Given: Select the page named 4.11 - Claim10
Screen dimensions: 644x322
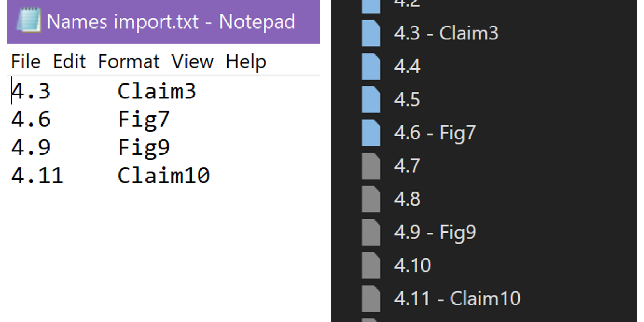Looking at the screenshot, I should (457, 298).
